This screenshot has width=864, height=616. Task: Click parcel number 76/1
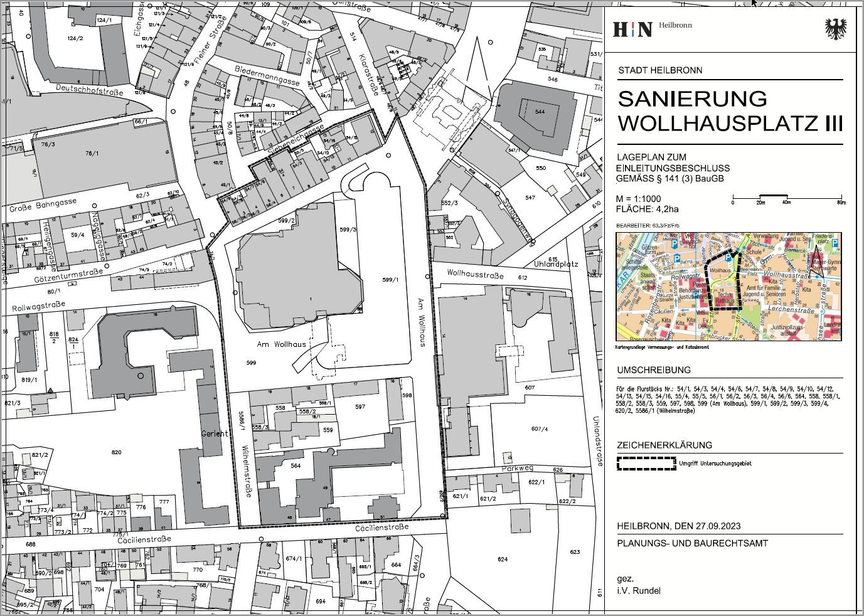click(92, 153)
